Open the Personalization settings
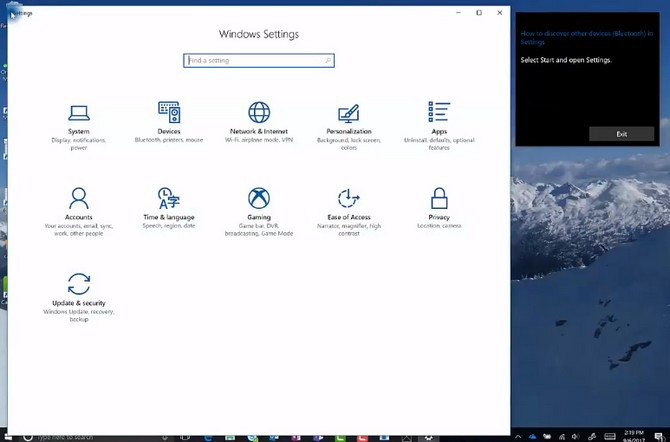Screen dimensions: 670x442 349,118
